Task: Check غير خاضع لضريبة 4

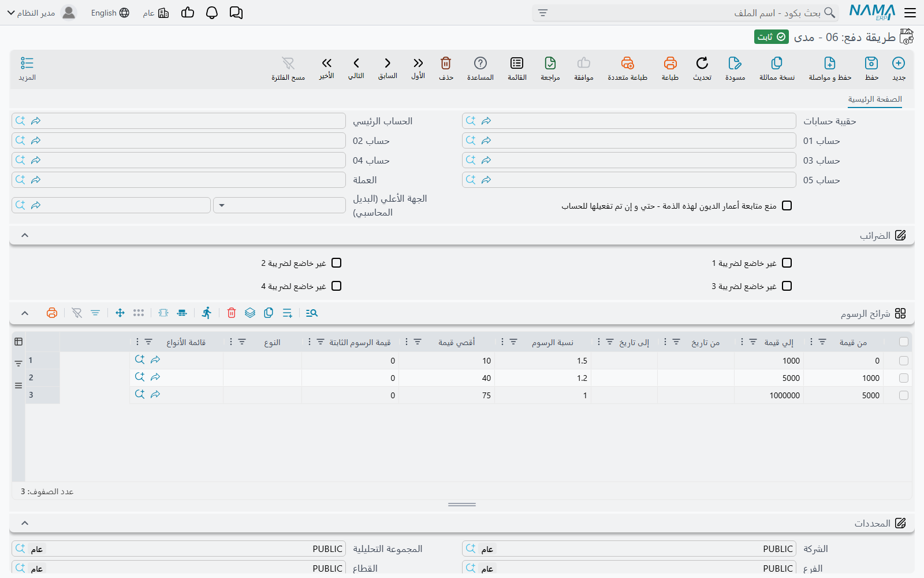Action: (x=337, y=286)
